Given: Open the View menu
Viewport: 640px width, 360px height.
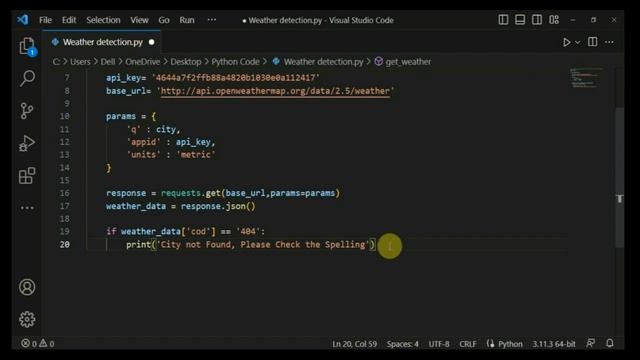Looking at the screenshot, I should pos(139,20).
